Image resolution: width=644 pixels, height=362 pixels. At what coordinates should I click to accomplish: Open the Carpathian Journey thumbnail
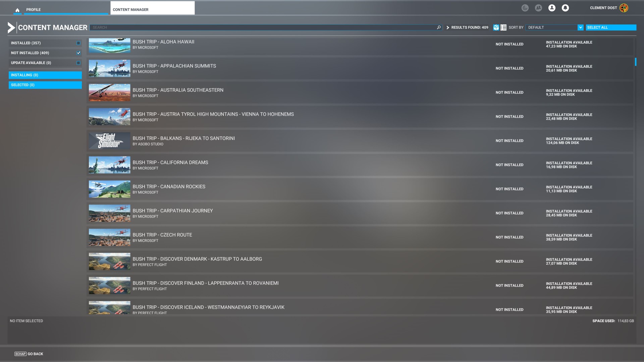[110, 213]
